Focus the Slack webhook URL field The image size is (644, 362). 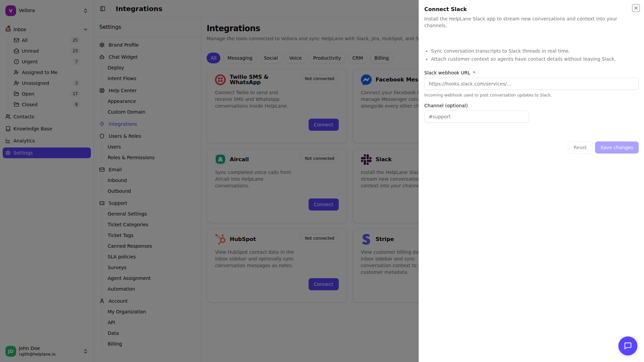531,84
